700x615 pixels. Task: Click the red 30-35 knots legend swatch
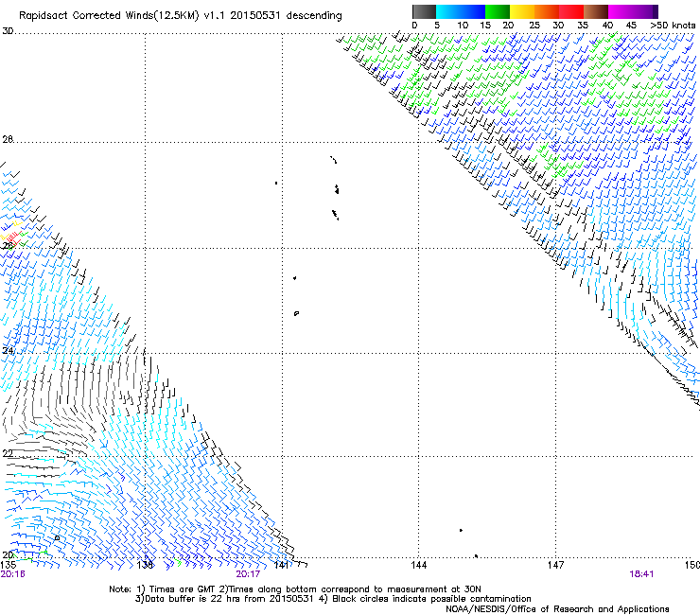571,11
